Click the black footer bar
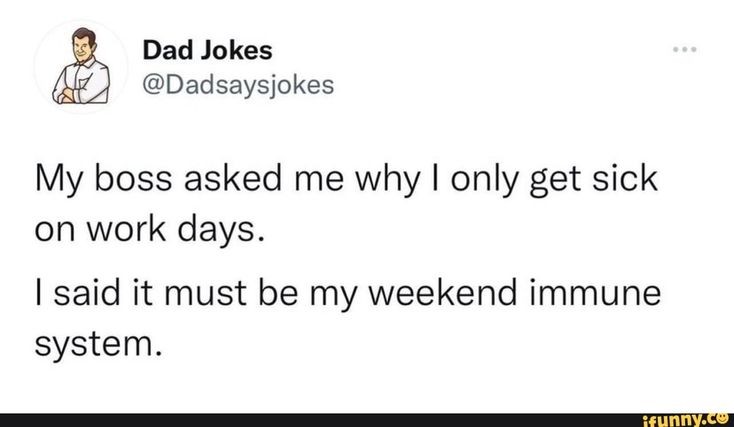734x427 pixels. click(x=367, y=420)
